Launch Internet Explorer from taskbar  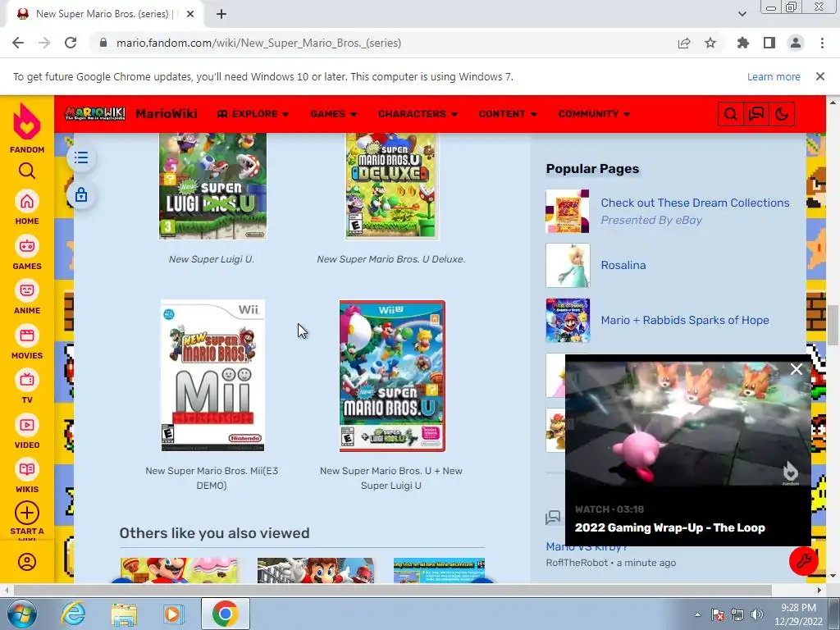point(73,614)
